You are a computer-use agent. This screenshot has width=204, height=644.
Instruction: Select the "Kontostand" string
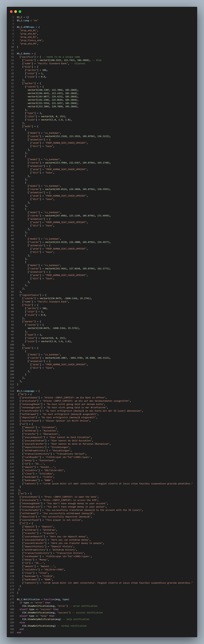(x=47, y=460)
